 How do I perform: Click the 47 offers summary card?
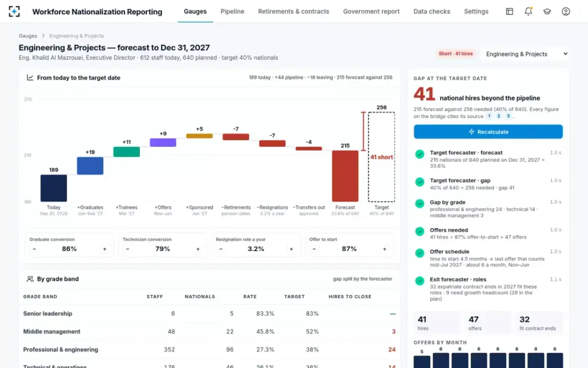pyautogui.click(x=488, y=323)
